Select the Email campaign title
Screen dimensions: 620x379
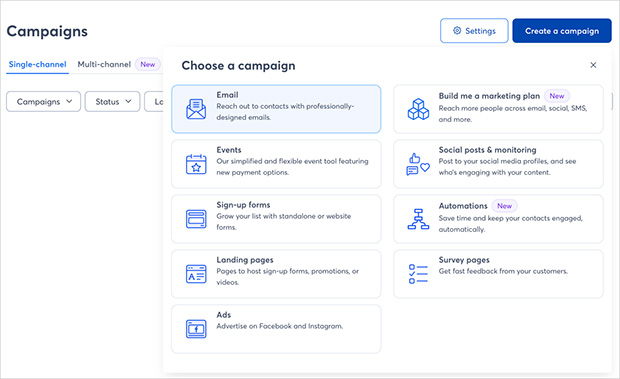tap(227, 95)
